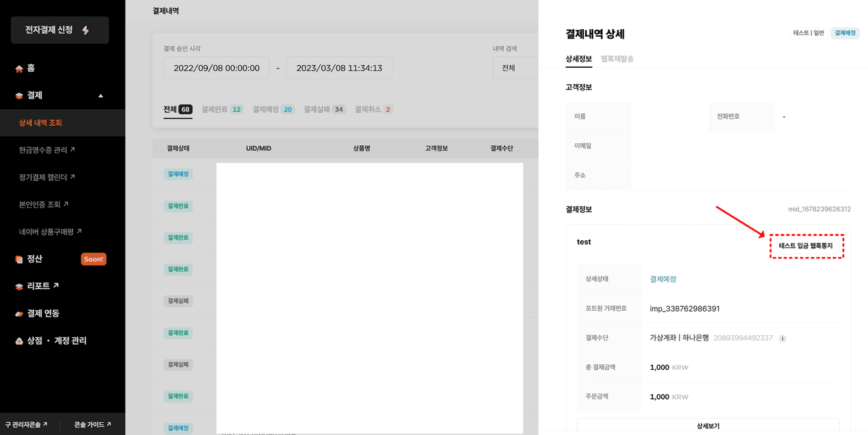Click the info icon beside virtual account number
The image size is (868, 435).
click(x=783, y=338)
